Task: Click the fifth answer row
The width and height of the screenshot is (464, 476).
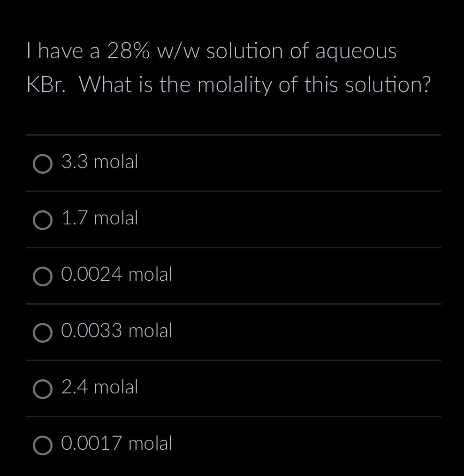Action: (x=232, y=389)
